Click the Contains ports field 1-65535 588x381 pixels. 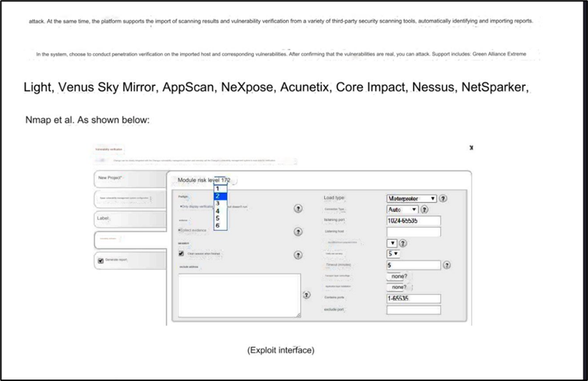[x=414, y=299]
